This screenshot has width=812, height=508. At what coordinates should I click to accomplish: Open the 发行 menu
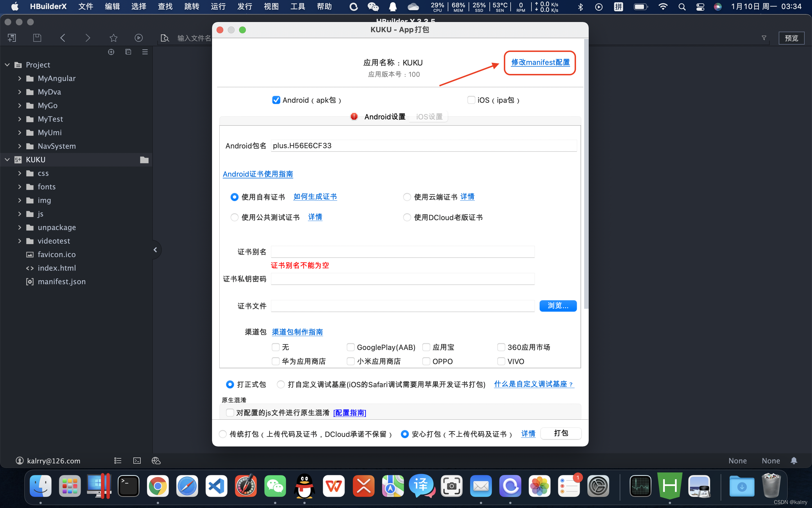click(245, 6)
